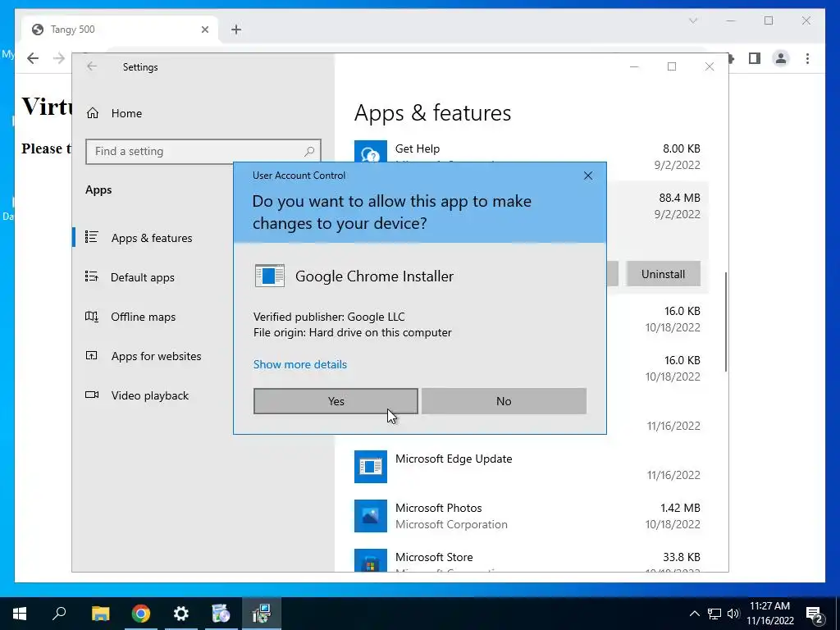
Task: Click the search magnifier in Find a setting
Action: tap(309, 151)
